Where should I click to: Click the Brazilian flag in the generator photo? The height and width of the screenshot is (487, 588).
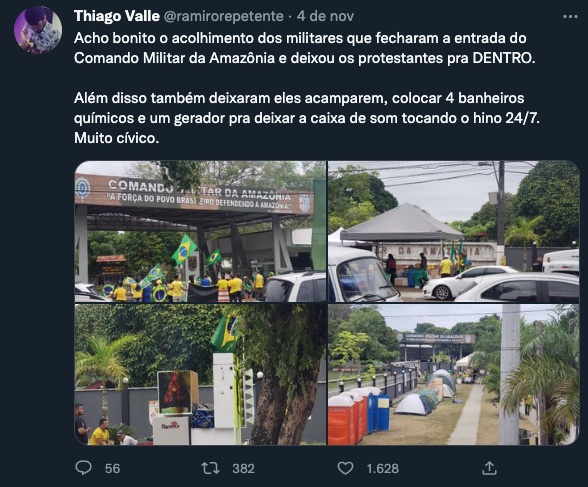click(x=225, y=333)
